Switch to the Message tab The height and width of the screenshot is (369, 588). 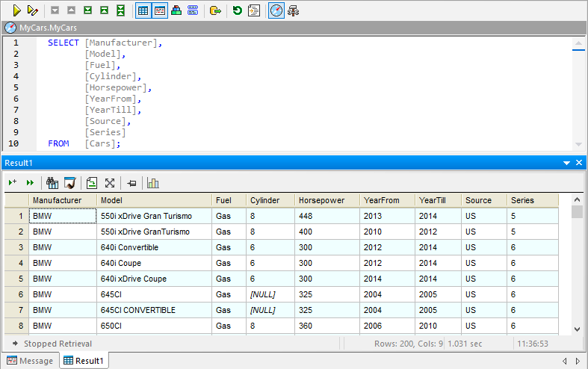(x=30, y=361)
